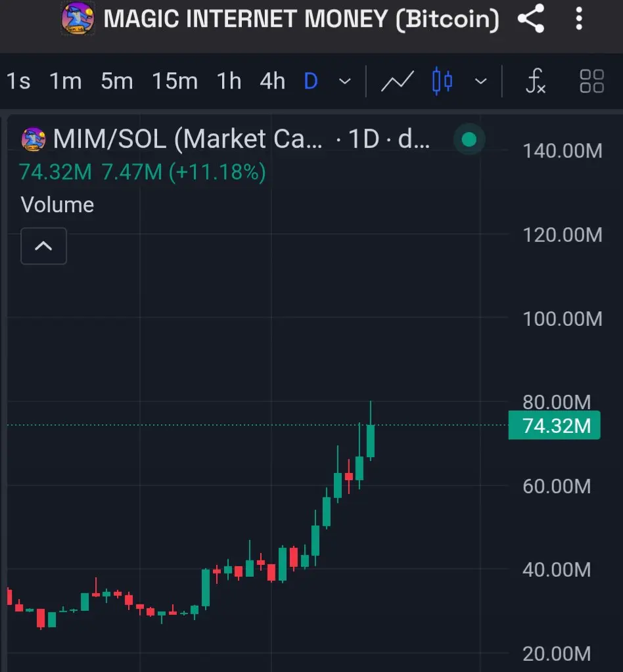Viewport: 623px width, 672px height.
Task: Expand the timeframe dropdown chevron
Action: pos(345,81)
